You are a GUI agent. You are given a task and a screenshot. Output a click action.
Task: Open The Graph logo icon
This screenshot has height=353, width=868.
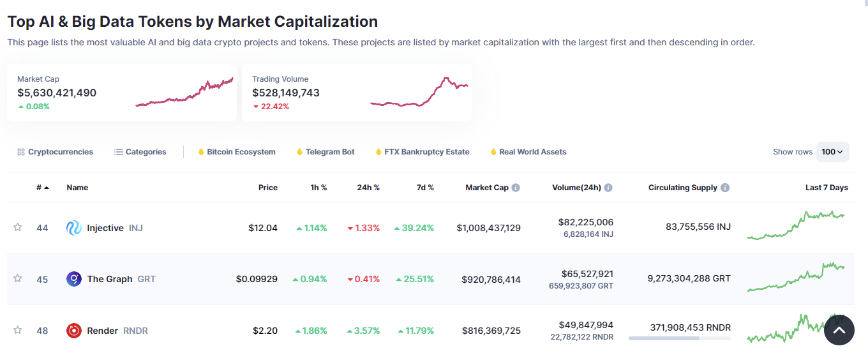coord(74,279)
